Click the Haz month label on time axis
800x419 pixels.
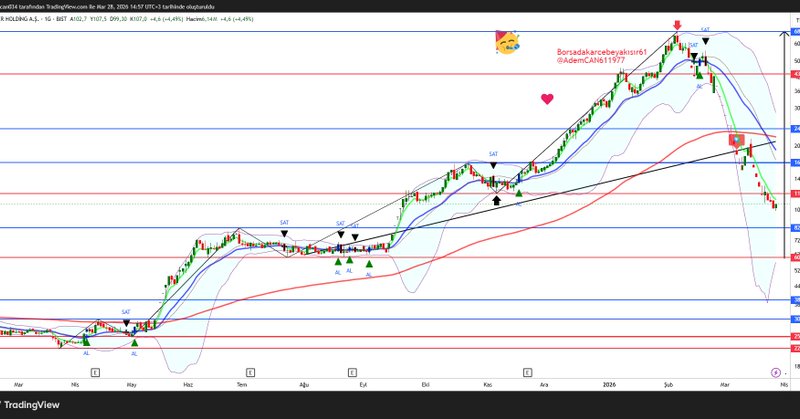(x=188, y=385)
